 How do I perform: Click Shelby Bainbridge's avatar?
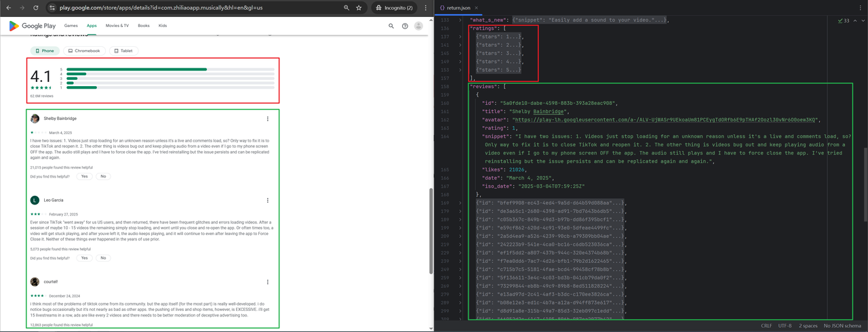(x=35, y=119)
